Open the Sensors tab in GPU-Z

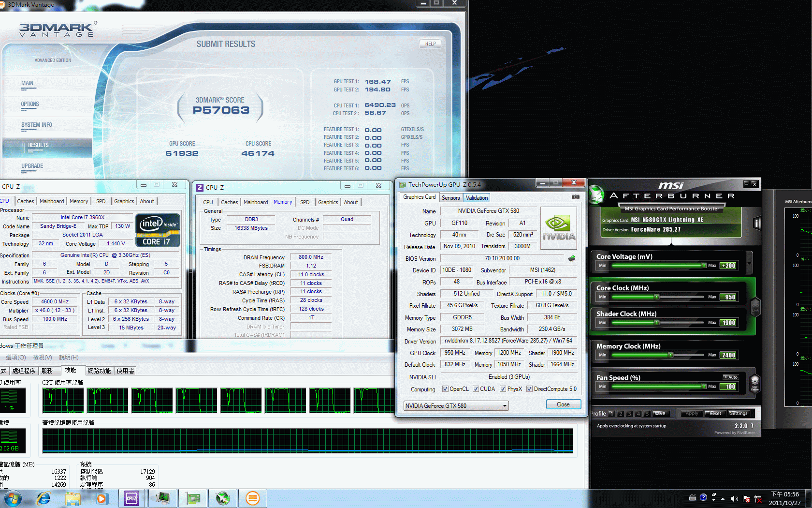tap(450, 198)
